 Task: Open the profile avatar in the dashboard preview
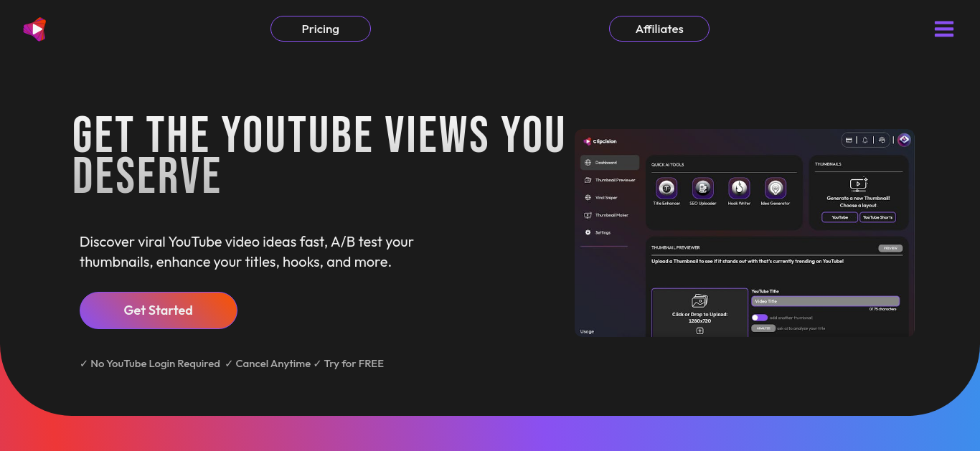904,140
